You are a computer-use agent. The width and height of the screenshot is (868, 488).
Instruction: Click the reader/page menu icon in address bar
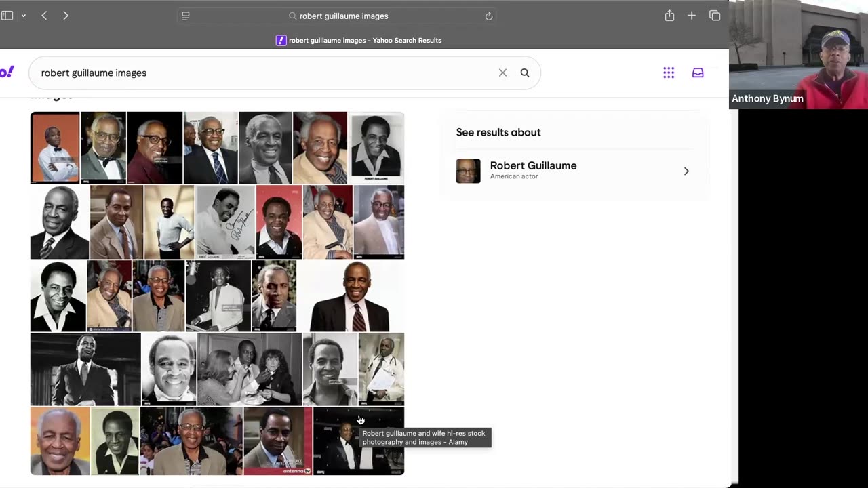click(x=186, y=16)
